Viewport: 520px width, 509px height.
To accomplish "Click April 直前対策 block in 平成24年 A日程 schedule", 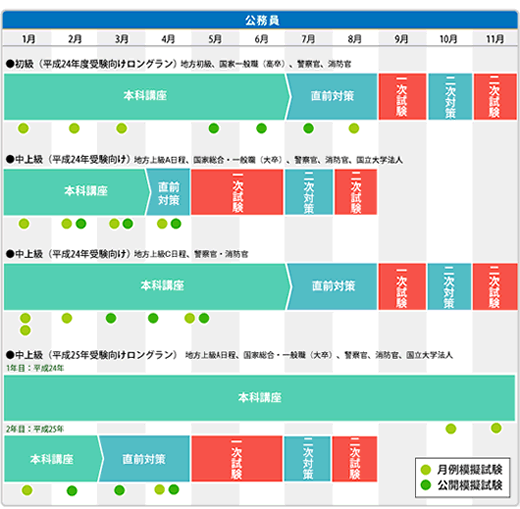I will (168, 192).
